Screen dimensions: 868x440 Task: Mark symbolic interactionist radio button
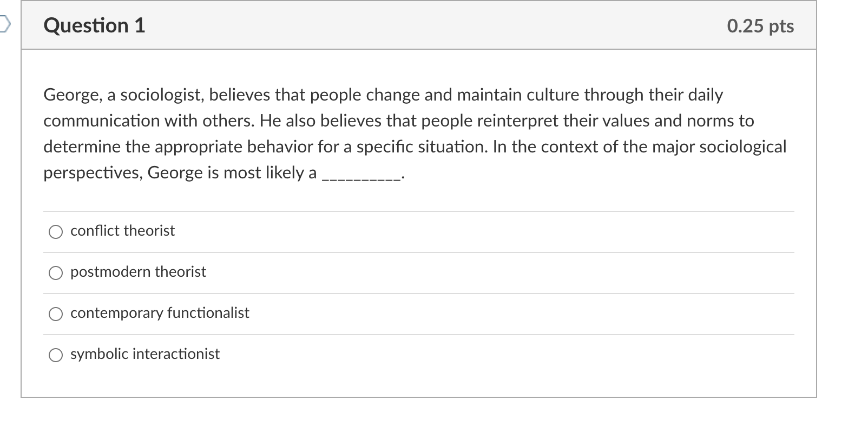click(56, 355)
